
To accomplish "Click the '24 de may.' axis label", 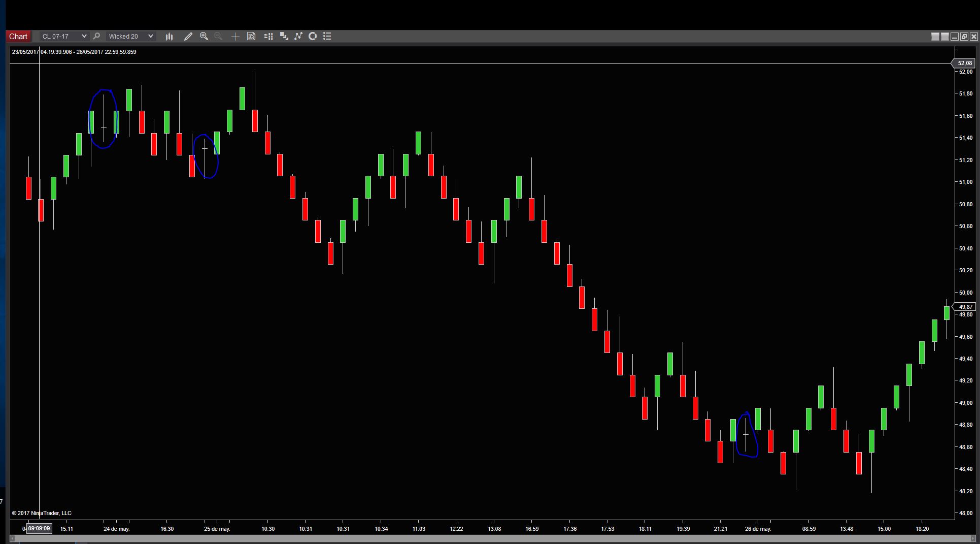I will [117, 529].
